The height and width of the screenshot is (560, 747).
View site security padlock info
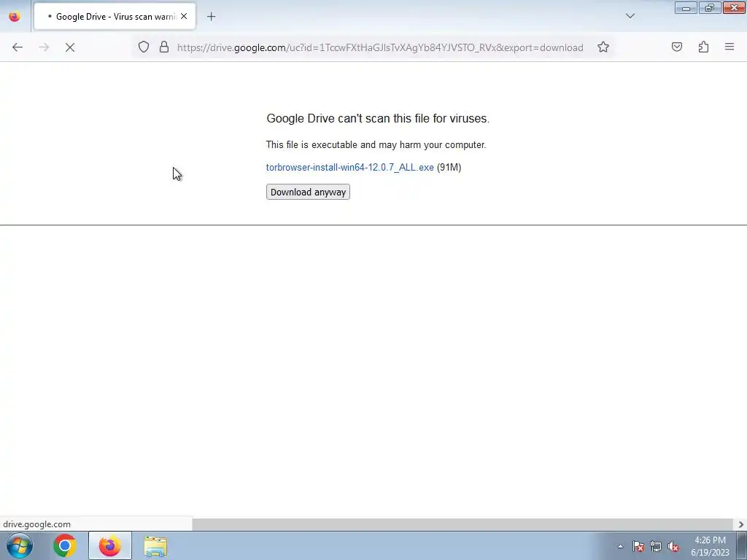pos(164,47)
